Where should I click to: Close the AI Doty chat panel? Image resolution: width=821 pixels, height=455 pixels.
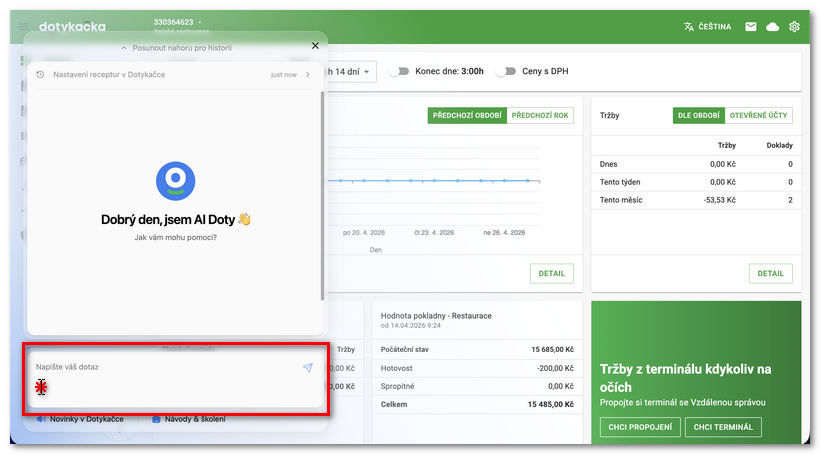pyautogui.click(x=315, y=46)
